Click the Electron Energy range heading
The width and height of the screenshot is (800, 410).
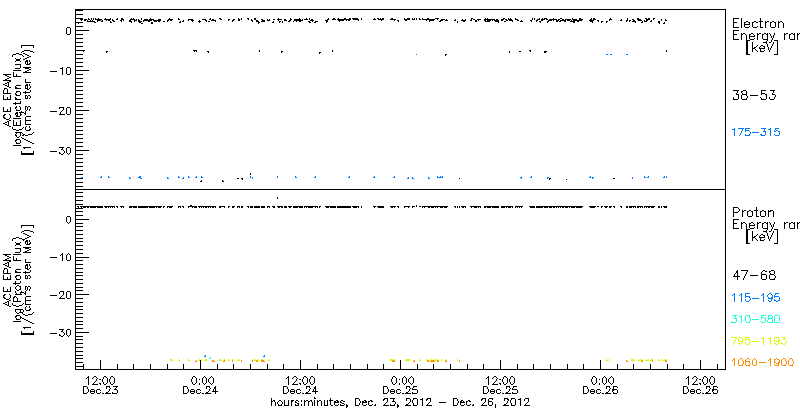[x=765, y=36]
